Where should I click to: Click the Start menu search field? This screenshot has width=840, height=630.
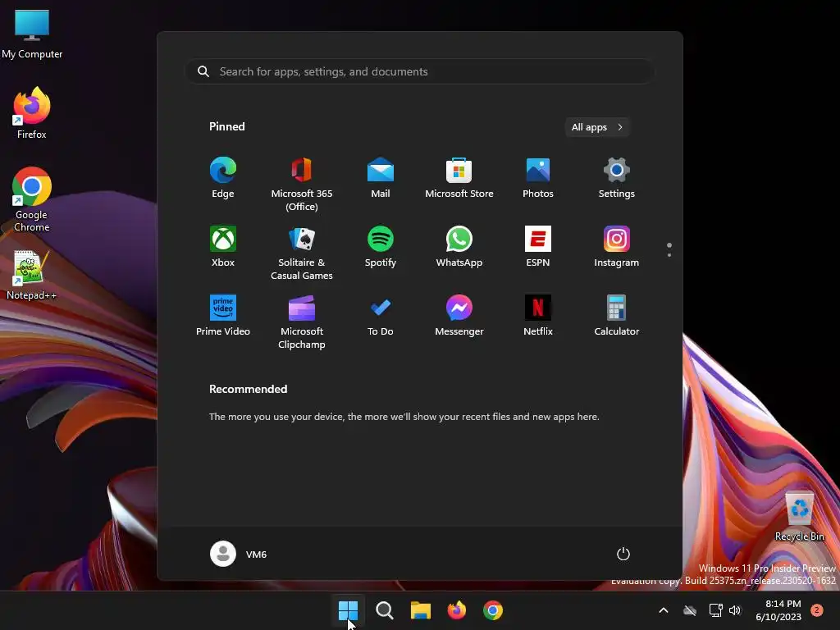(420, 71)
